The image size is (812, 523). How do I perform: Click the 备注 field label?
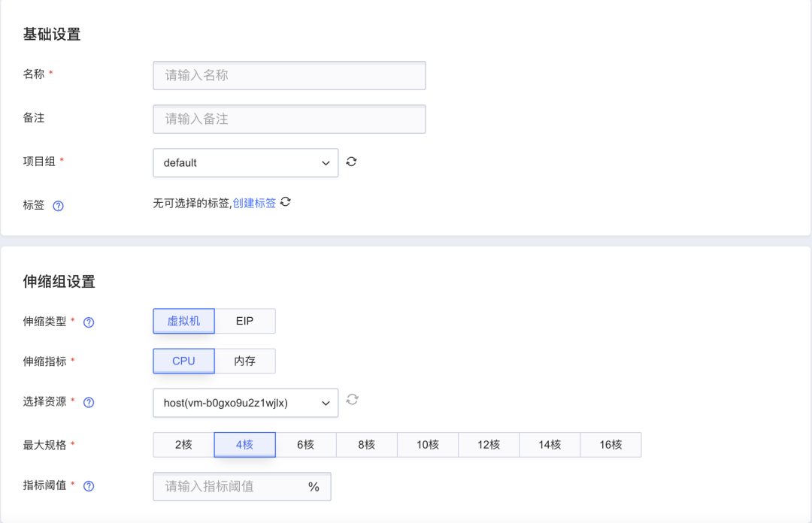click(x=34, y=117)
